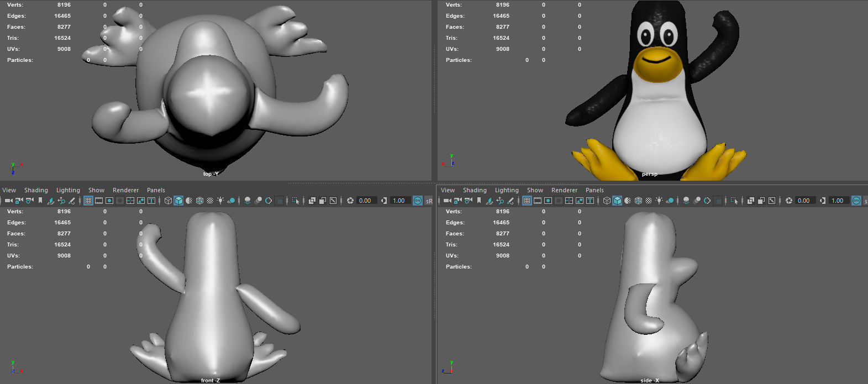The height and width of the screenshot is (384, 868).
Task: Toggle Gate Mask in front view toolbar
Action: pos(120,201)
